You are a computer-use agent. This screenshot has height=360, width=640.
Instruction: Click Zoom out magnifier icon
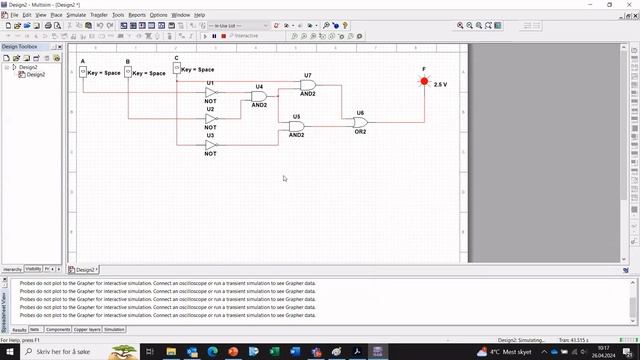pyautogui.click(x=469, y=26)
